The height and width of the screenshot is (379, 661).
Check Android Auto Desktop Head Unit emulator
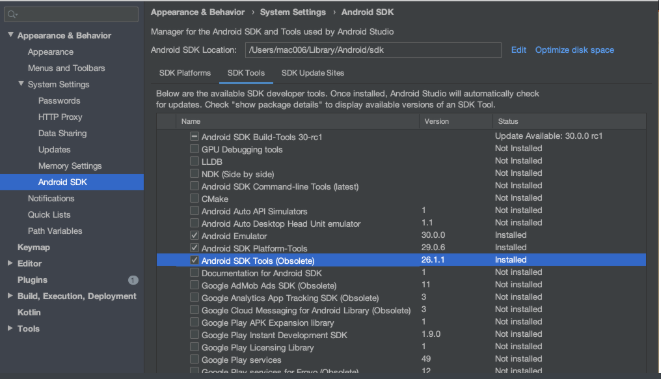[x=194, y=223]
